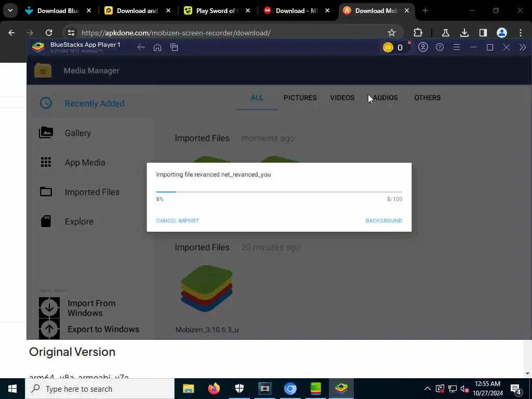
Task: Open Chrome three-dot menu
Action: coord(521,33)
